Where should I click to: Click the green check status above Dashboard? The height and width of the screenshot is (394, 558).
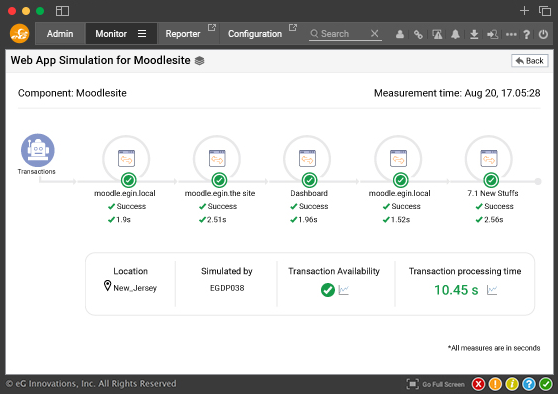(309, 180)
